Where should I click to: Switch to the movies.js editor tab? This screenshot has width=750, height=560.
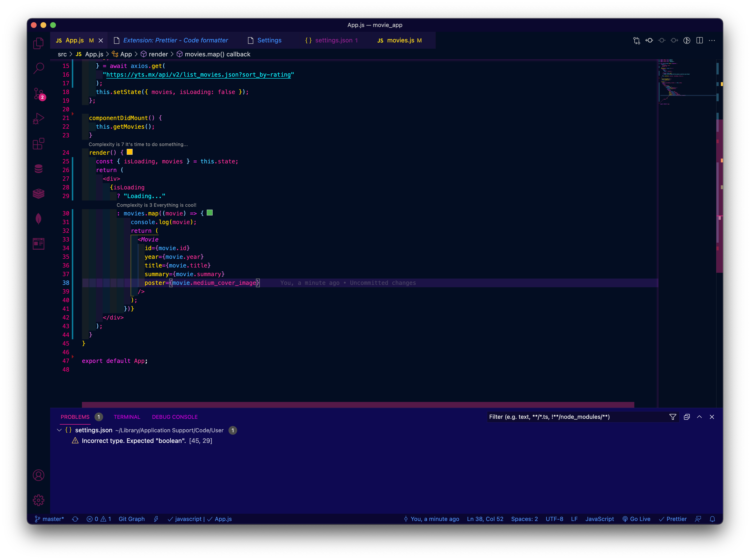[x=400, y=40]
